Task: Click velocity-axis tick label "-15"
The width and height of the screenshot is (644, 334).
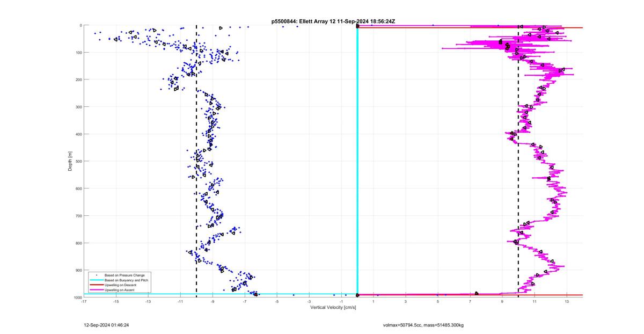Action: point(116,301)
